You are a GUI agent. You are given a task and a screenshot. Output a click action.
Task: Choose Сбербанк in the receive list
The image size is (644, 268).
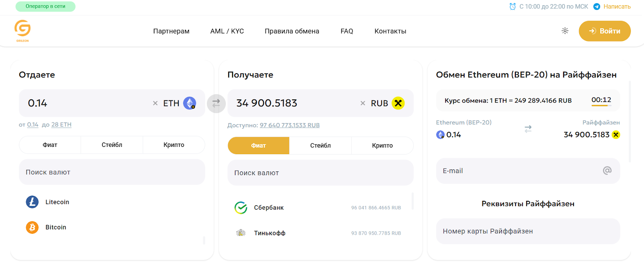coord(268,208)
